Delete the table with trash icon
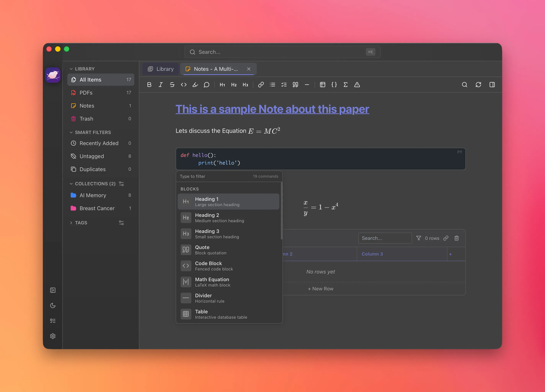This screenshot has width=545, height=392. 457,238
